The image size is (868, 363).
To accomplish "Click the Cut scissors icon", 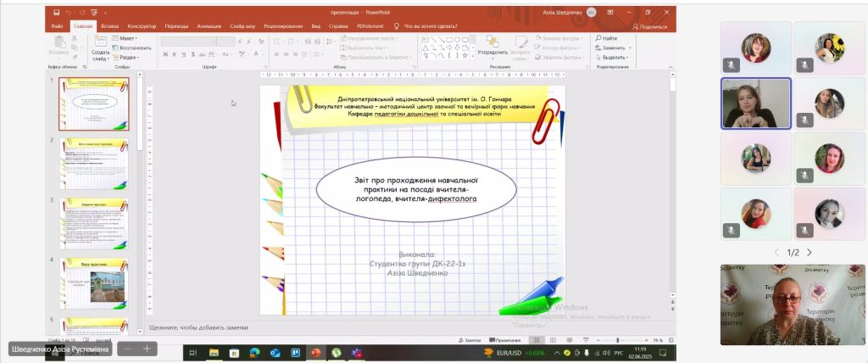I will (75, 38).
